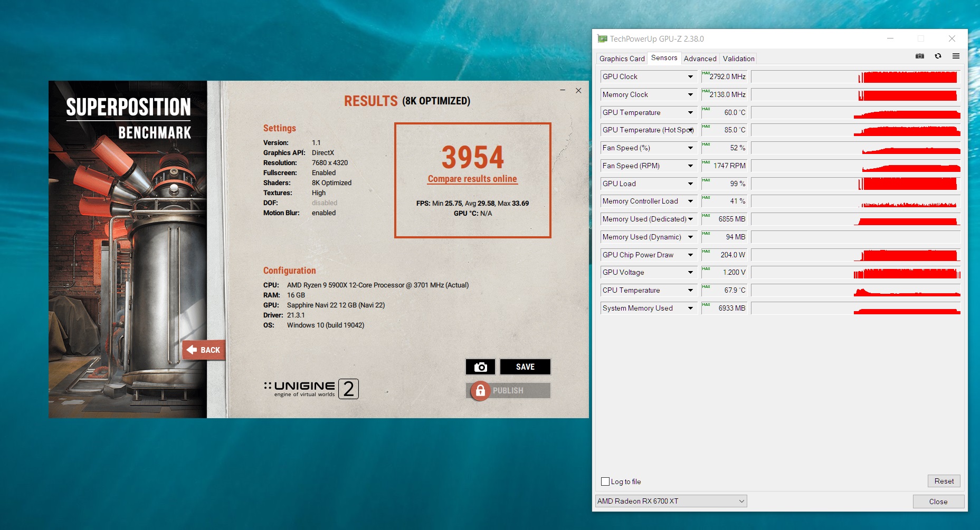Enable the Log to file checkbox
980x530 pixels.
point(605,481)
